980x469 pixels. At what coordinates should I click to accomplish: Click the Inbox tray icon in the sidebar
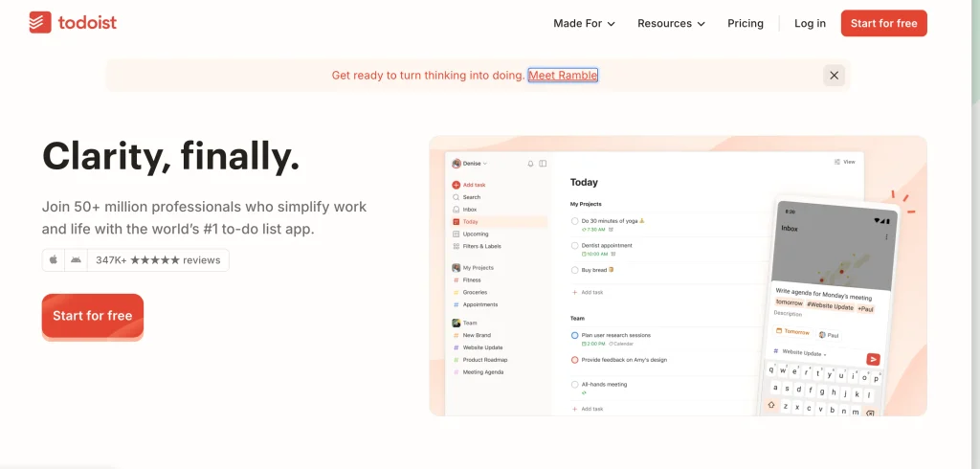tap(457, 210)
